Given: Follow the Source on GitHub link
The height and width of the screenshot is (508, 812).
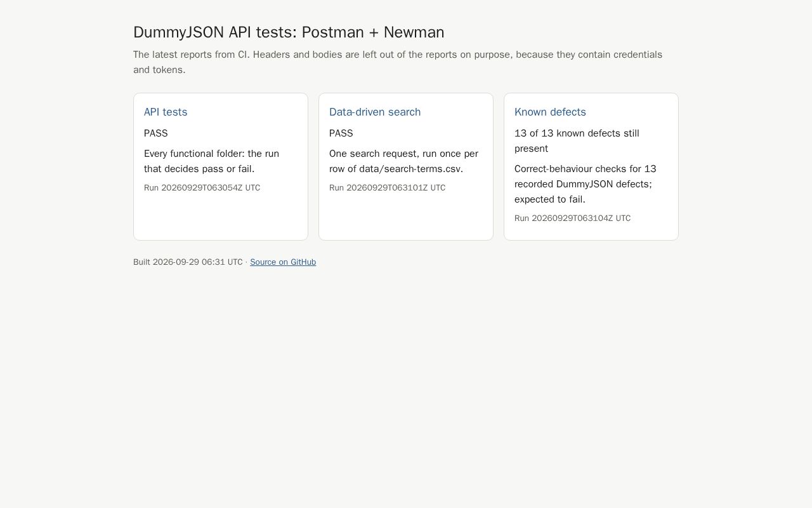Looking at the screenshot, I should coord(283,262).
